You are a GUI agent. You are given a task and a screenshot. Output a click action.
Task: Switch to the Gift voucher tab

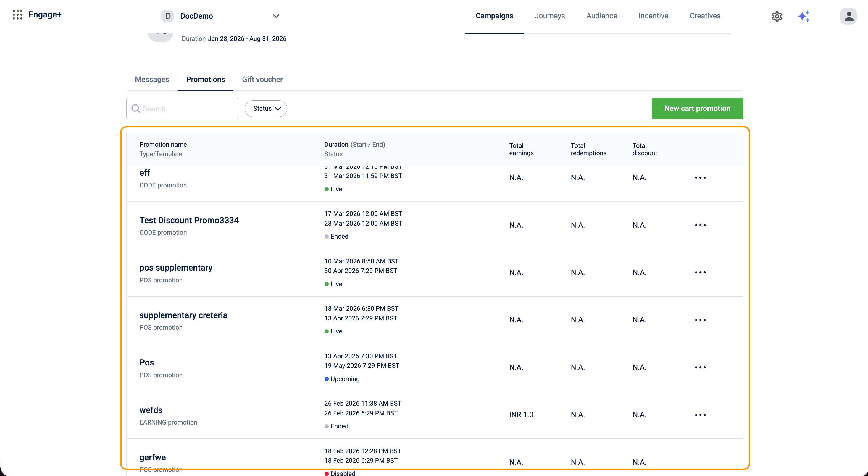262,80
